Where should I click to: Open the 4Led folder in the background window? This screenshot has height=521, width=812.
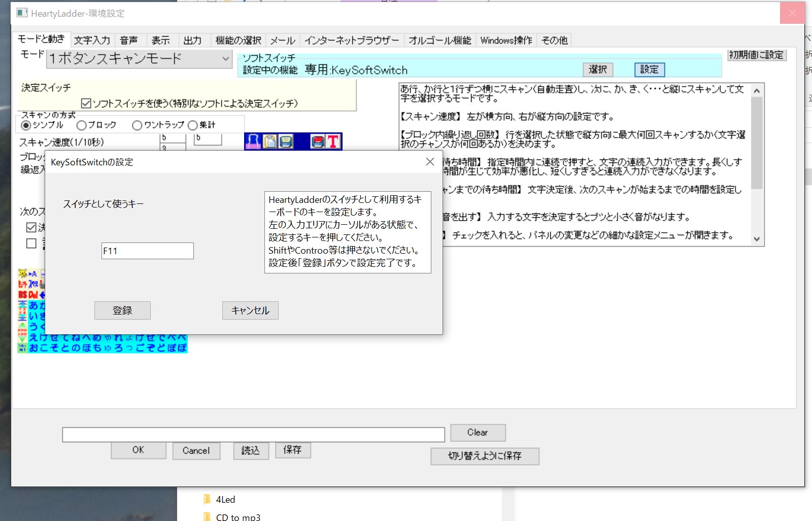point(220,499)
